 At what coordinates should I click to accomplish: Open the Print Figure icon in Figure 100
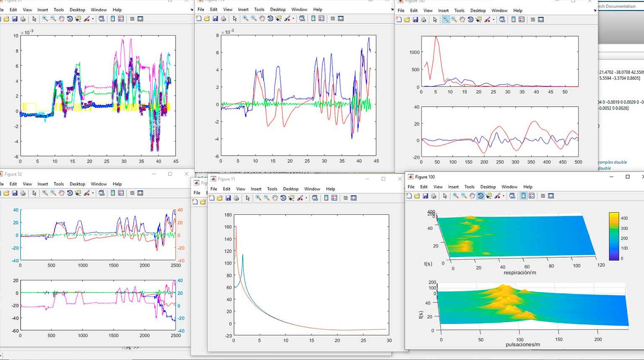[433, 196]
